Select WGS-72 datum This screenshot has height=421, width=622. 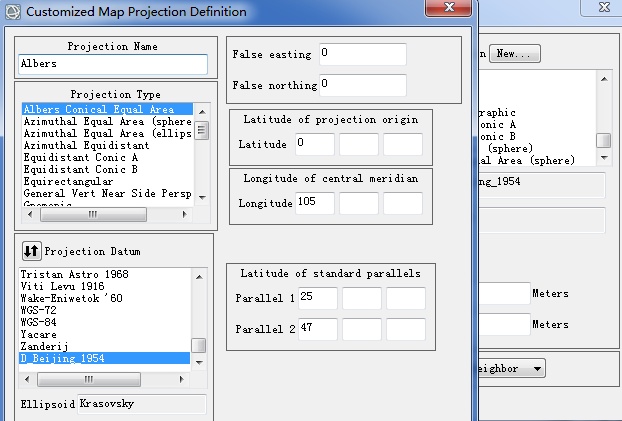[105, 310]
